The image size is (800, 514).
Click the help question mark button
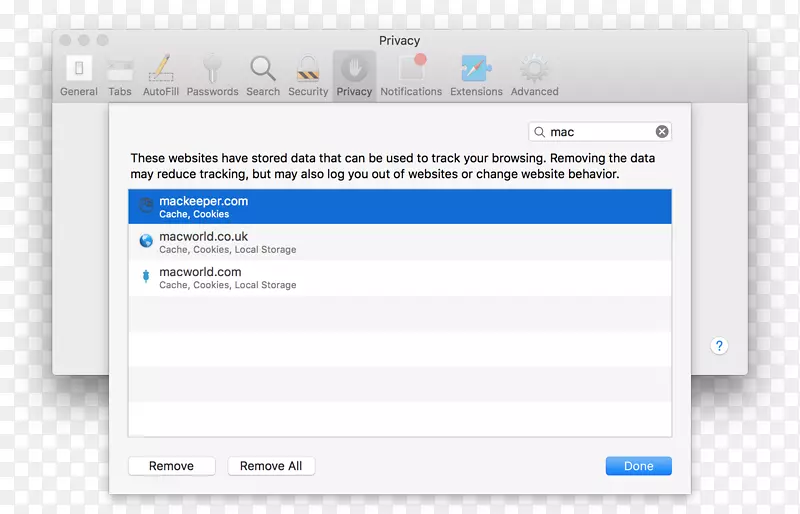click(719, 346)
